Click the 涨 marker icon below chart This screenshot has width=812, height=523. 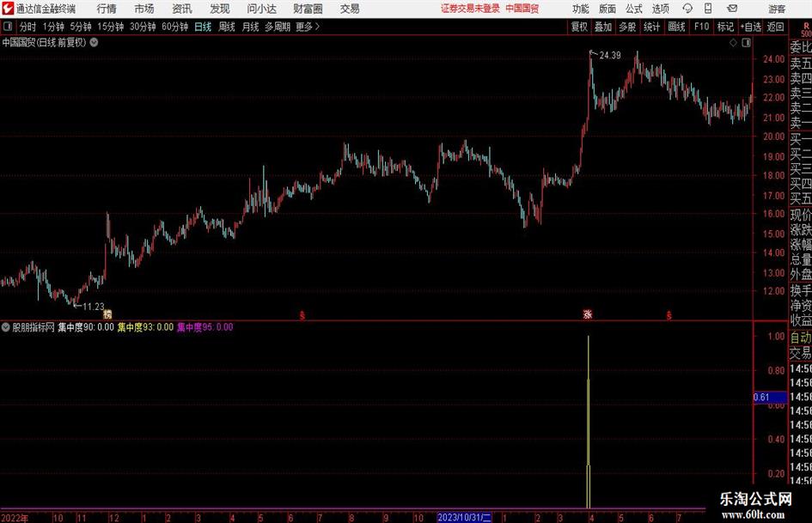(x=587, y=313)
